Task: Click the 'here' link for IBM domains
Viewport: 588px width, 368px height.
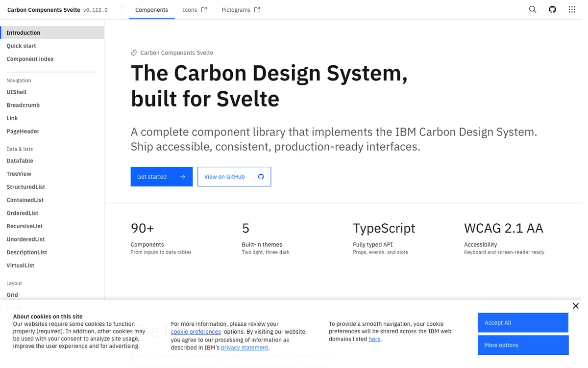Action: [374, 339]
